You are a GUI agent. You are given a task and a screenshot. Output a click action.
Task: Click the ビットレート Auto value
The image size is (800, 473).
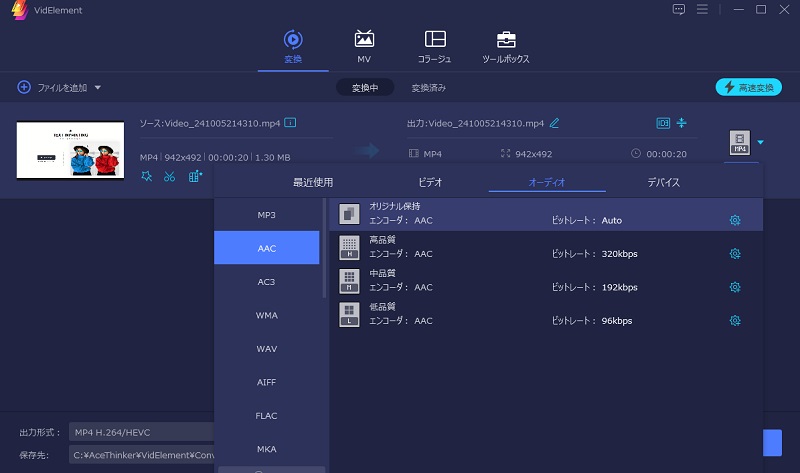tap(611, 220)
